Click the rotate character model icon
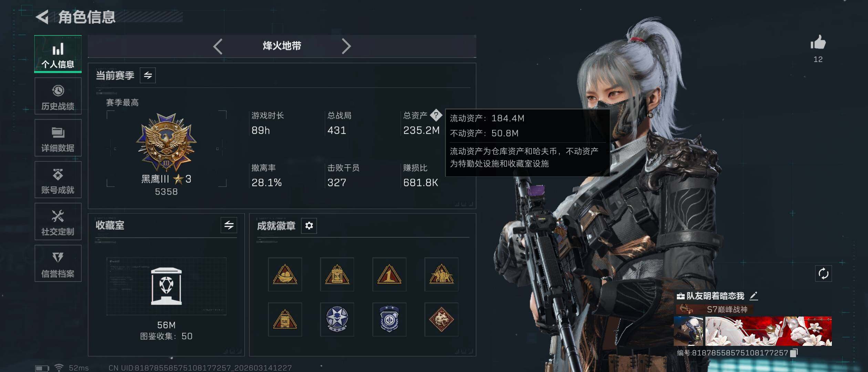868x372 pixels. pyautogui.click(x=824, y=274)
